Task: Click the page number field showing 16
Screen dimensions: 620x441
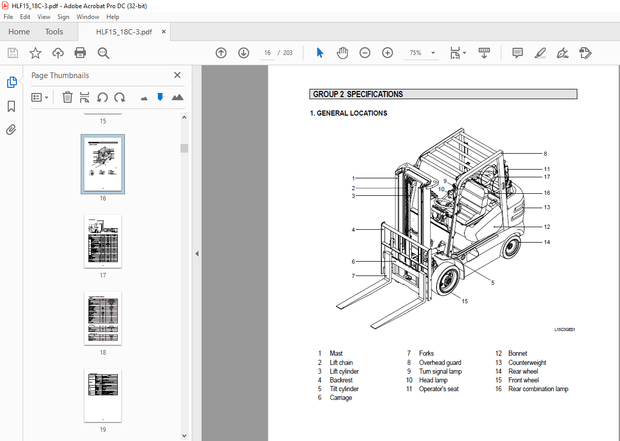Action: (267, 53)
